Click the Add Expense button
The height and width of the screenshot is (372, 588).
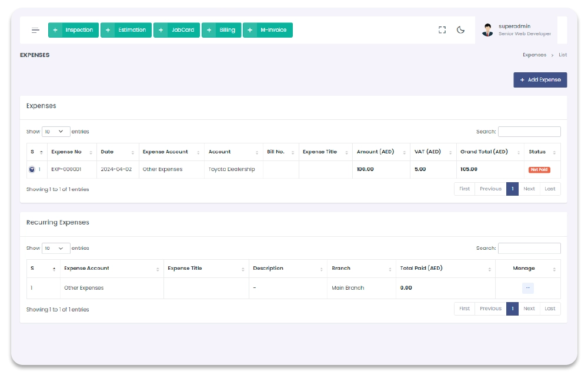[540, 80]
